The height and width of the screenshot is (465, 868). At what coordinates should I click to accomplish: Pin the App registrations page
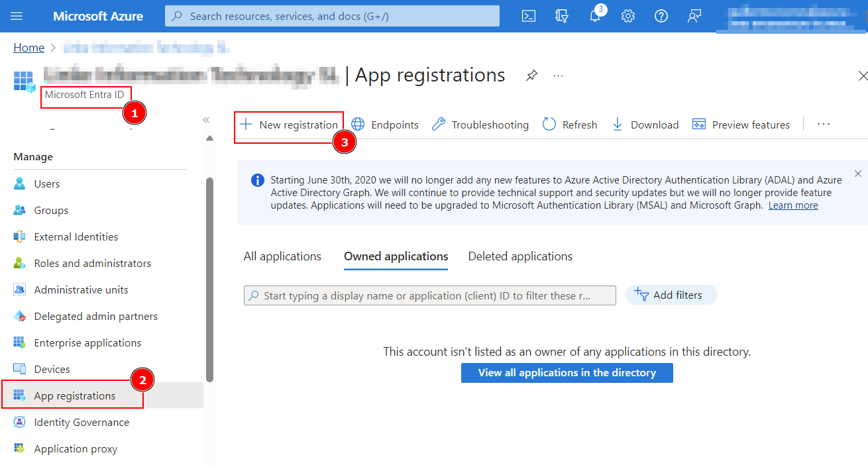pyautogui.click(x=531, y=76)
